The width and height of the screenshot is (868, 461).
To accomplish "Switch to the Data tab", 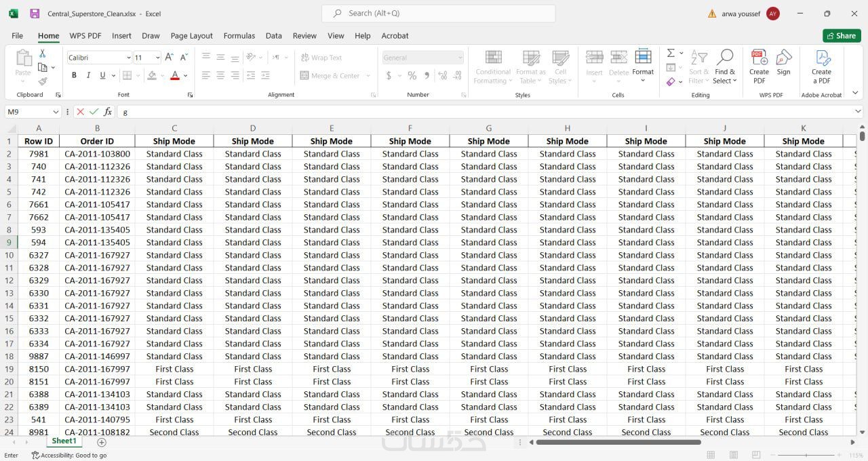I will pyautogui.click(x=274, y=36).
